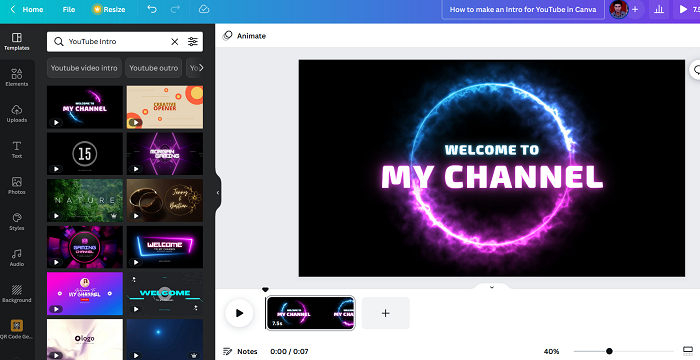Choose the gold wedding rings template

(165, 201)
